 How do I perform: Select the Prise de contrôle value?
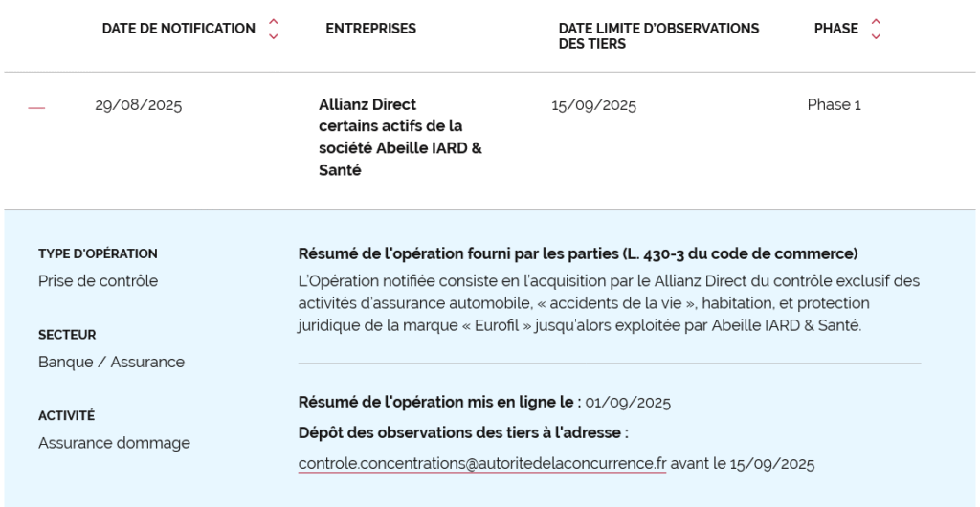(x=99, y=281)
